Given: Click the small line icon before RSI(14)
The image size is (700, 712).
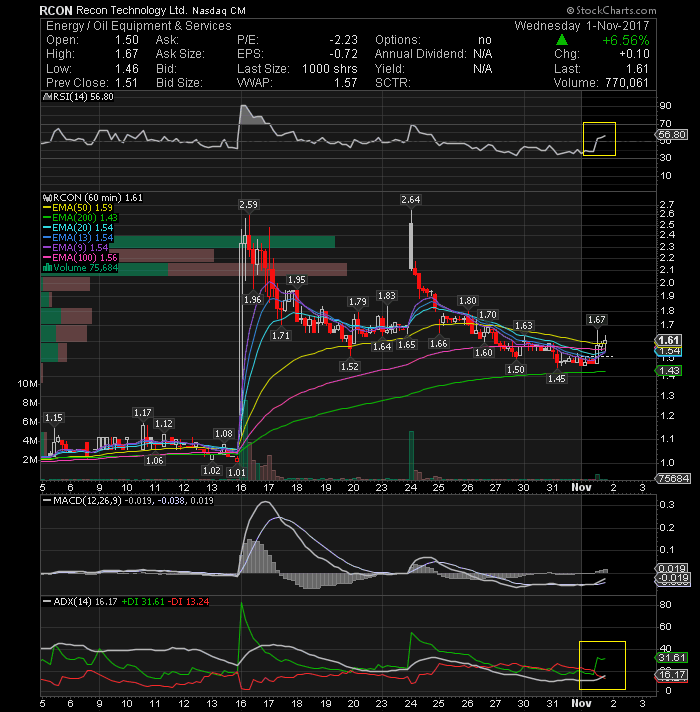Looking at the screenshot, I should [45, 97].
